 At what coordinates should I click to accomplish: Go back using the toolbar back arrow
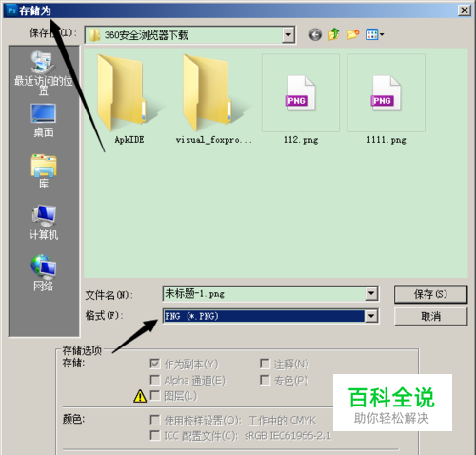[315, 34]
